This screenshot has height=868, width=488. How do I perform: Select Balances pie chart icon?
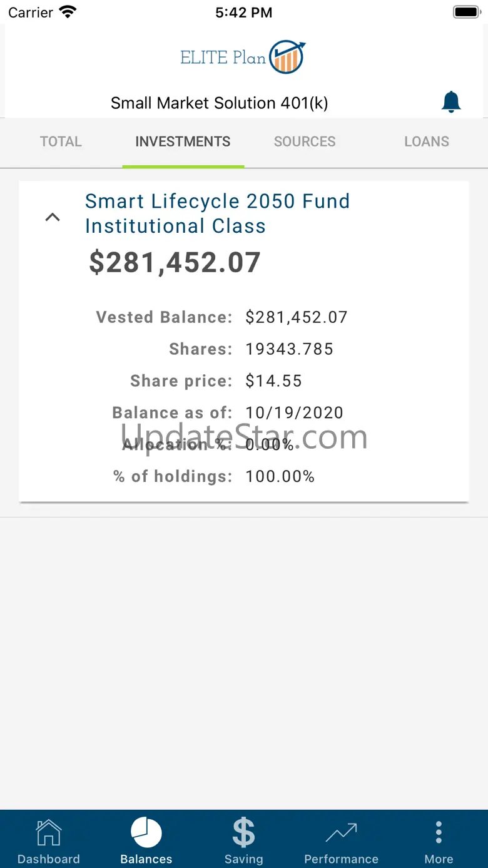146,833
